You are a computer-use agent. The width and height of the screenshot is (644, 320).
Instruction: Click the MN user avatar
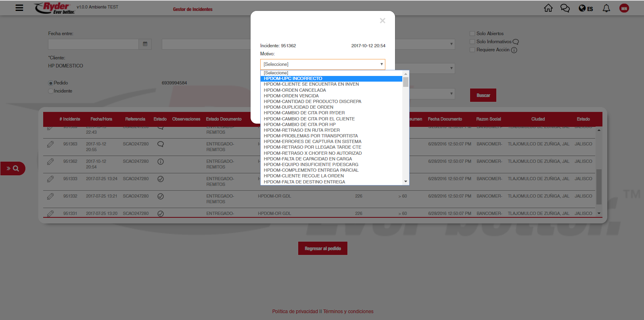pyautogui.click(x=624, y=8)
